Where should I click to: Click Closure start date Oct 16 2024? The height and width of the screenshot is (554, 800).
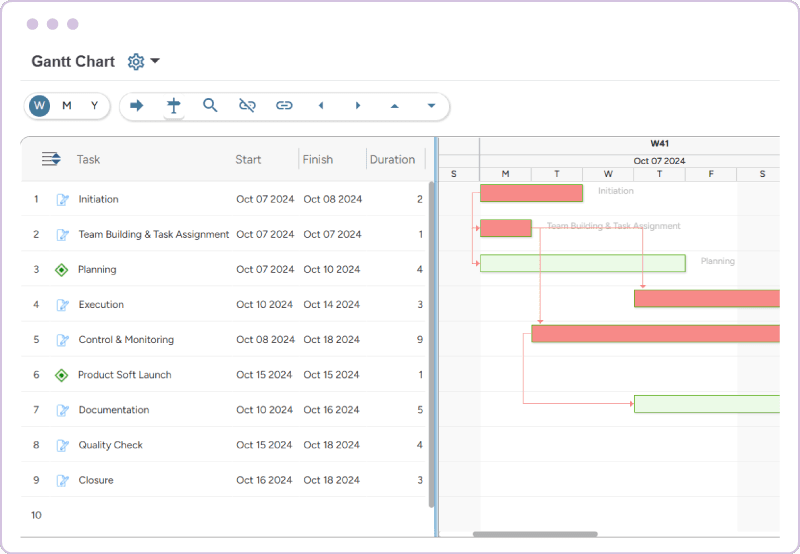[x=264, y=480]
